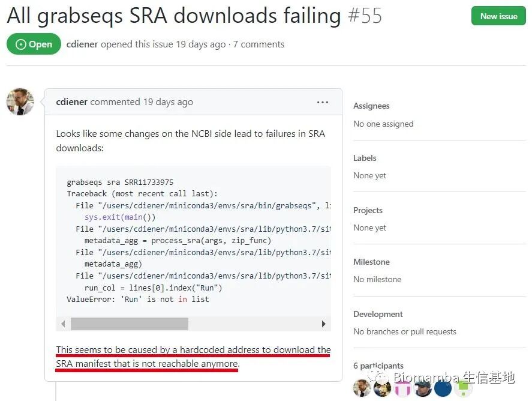Click the horizontal scrollbar thumb in code block

pyautogui.click(x=130, y=324)
